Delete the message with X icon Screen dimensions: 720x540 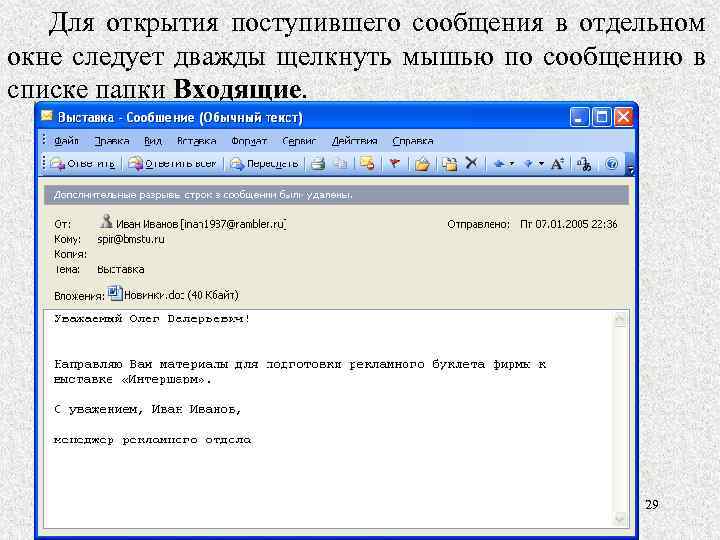[471, 163]
